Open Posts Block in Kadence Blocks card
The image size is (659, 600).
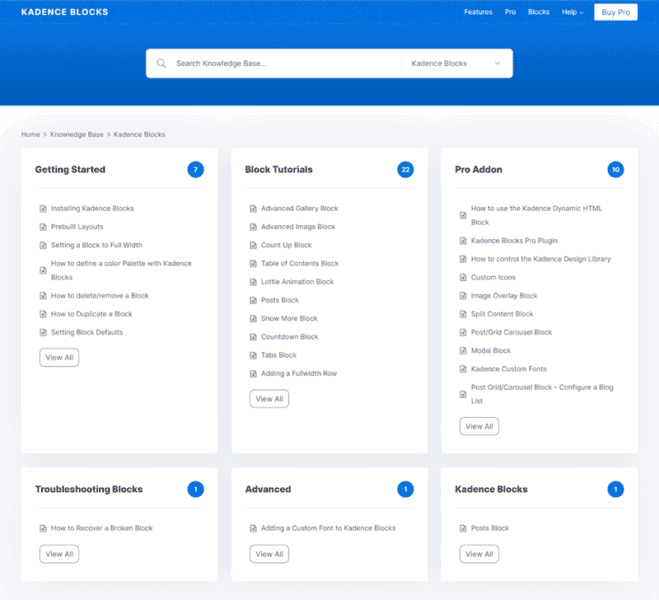pos(490,528)
